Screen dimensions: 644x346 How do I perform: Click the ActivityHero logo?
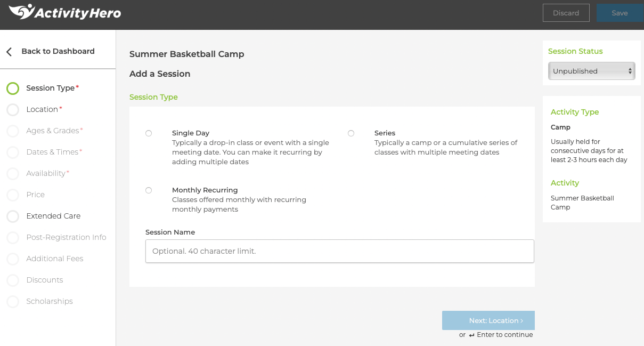[65, 12]
